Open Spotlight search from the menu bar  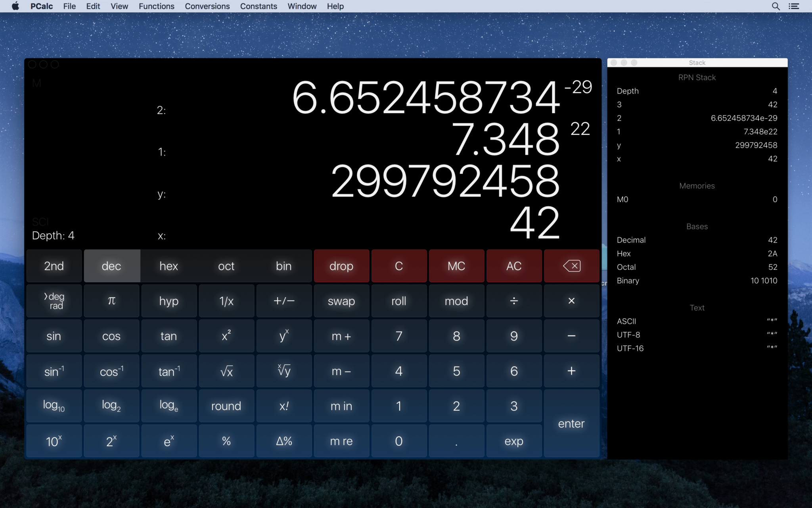(x=776, y=6)
